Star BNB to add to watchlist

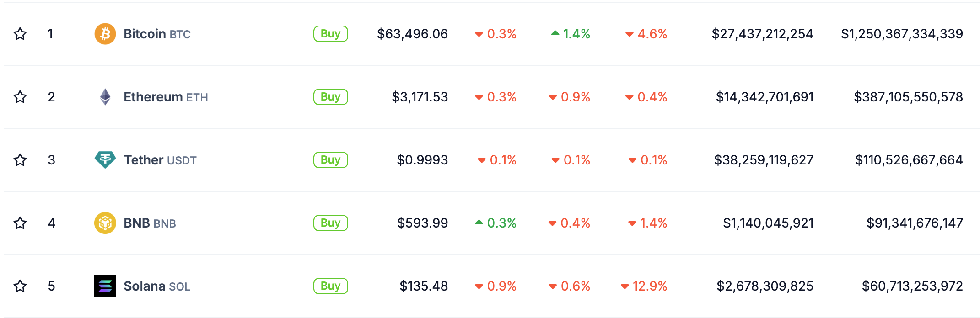(x=20, y=223)
